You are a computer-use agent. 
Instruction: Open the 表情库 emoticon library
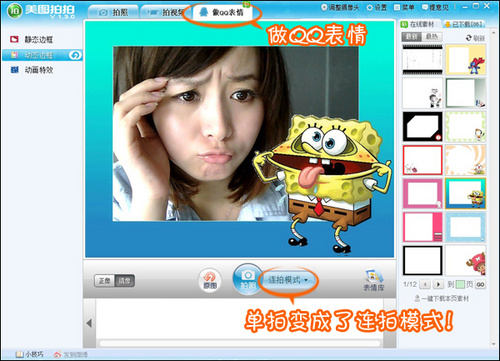click(x=374, y=280)
